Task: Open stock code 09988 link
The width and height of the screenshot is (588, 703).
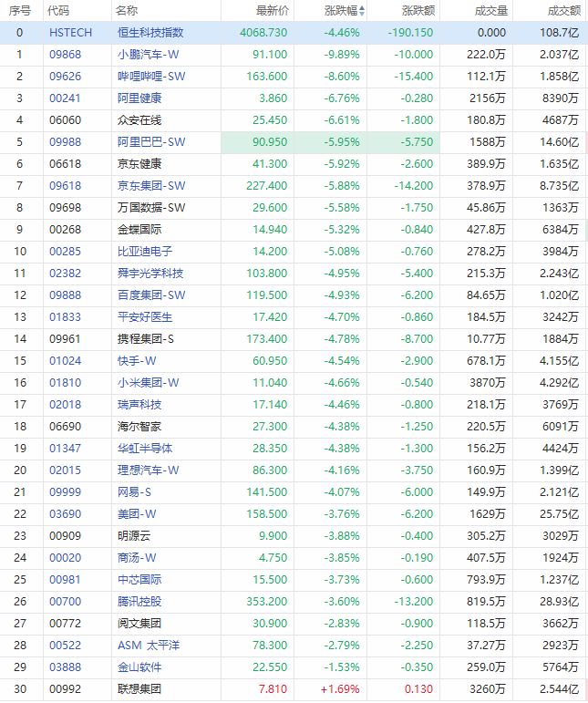Action: coord(66,142)
